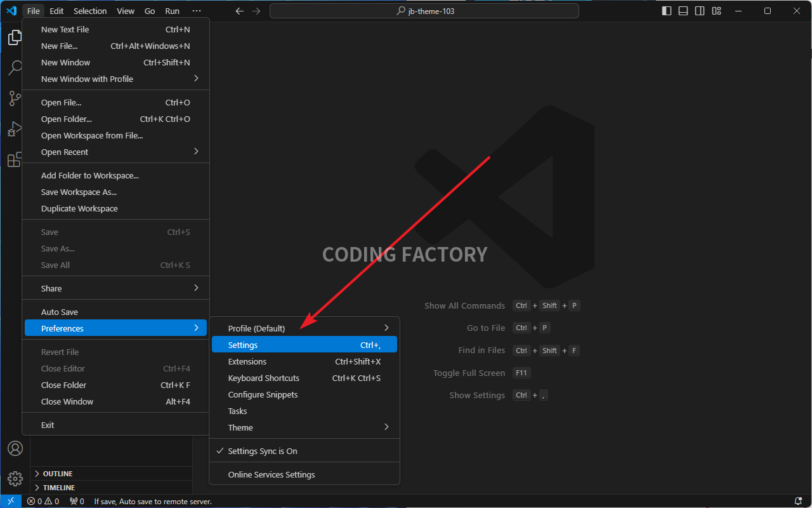Image resolution: width=812 pixels, height=508 pixels.
Task: Choose Open File... menu item
Action: [115, 102]
